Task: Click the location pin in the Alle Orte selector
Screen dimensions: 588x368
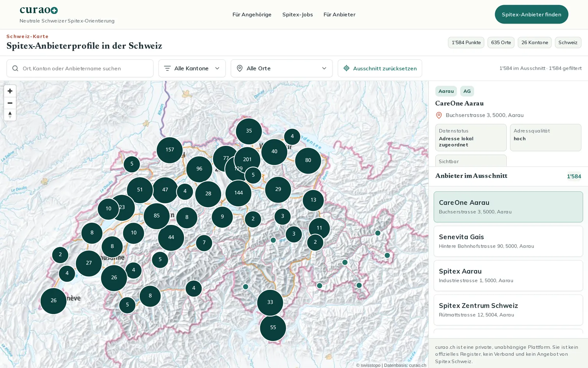Action: tap(240, 68)
